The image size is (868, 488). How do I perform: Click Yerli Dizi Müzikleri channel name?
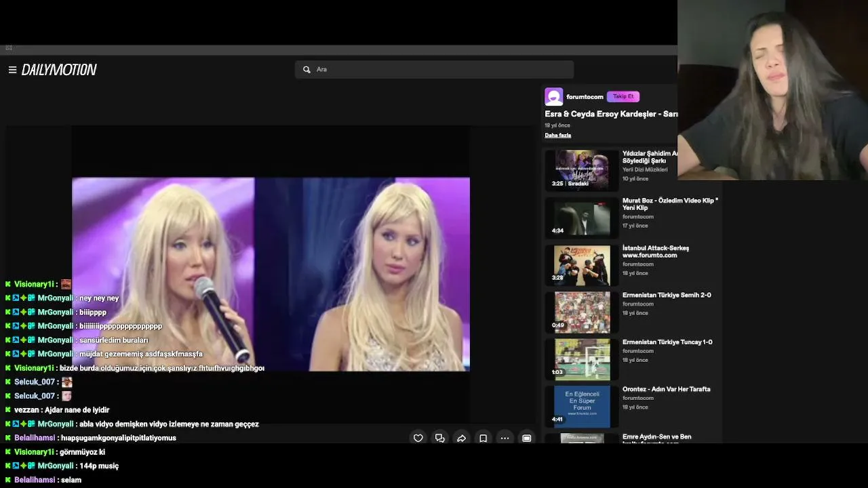(x=645, y=169)
